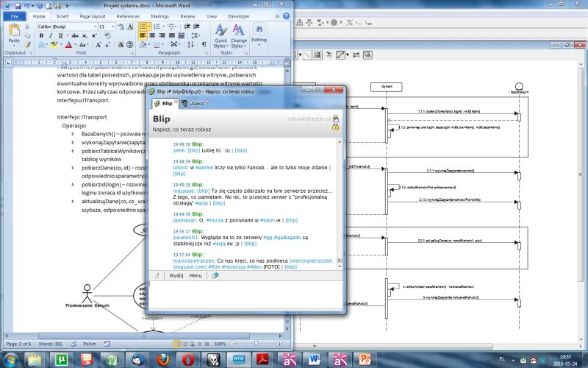588x368 pixels.
Task: Apply red font color with the A button
Action: pos(68,45)
